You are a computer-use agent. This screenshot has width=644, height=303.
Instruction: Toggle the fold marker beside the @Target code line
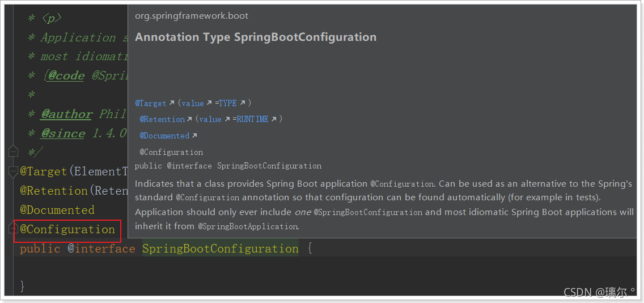(14, 171)
